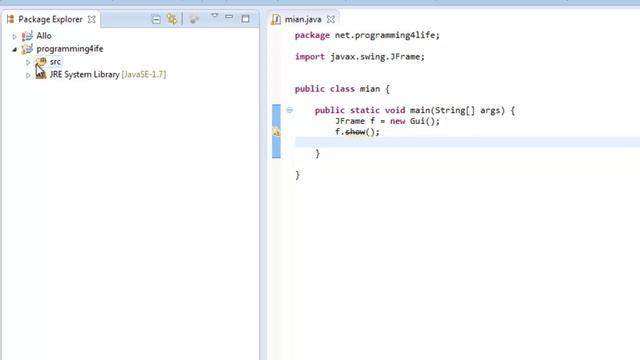
Task: Click the deprecated show method call
Action: [355, 132]
